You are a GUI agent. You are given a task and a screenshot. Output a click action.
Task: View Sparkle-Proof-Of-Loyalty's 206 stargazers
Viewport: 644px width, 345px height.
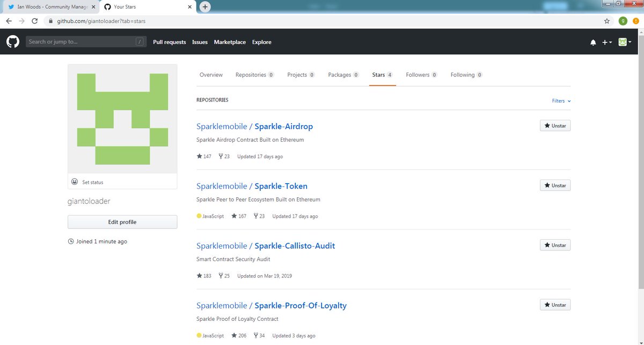pyautogui.click(x=239, y=335)
